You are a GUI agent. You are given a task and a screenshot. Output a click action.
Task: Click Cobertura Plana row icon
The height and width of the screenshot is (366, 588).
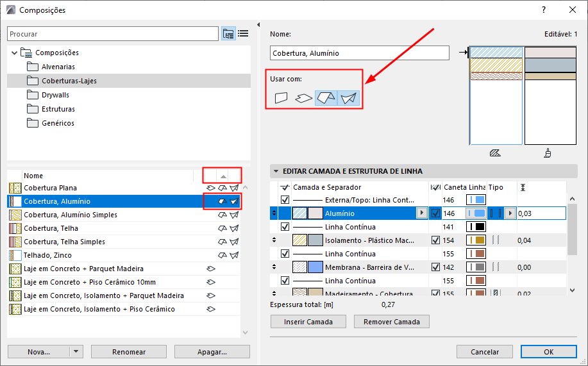(15, 188)
